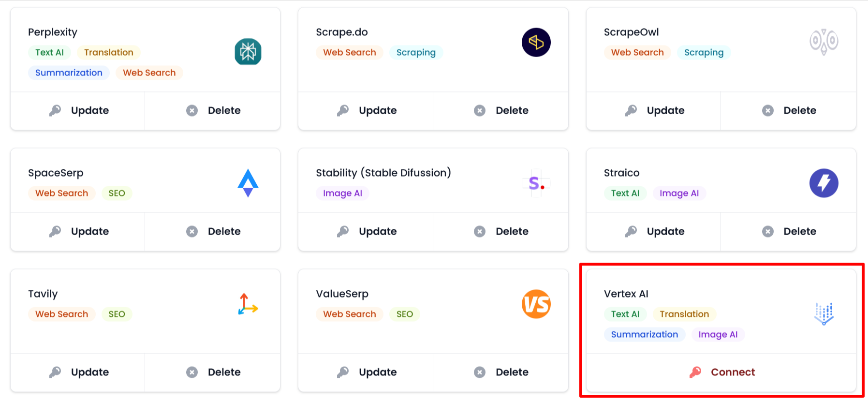
Task: Click the Summarization tag under Perplexity
Action: point(69,73)
